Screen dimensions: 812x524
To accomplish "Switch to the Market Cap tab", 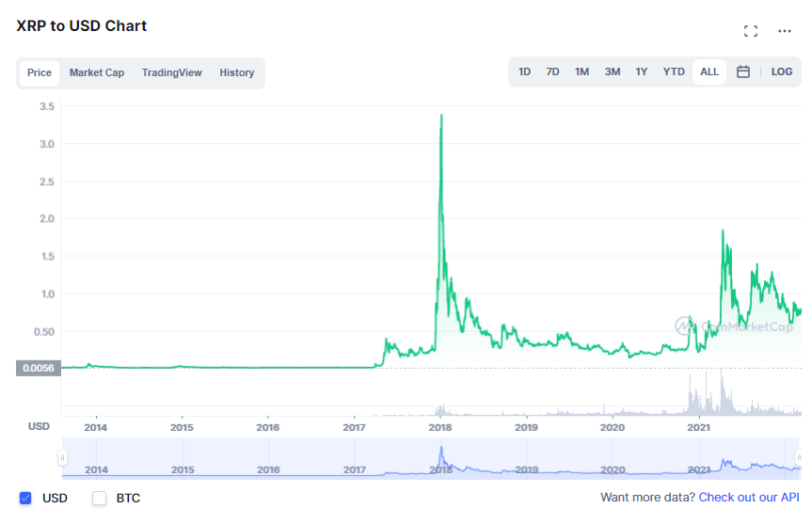I will coord(97,72).
